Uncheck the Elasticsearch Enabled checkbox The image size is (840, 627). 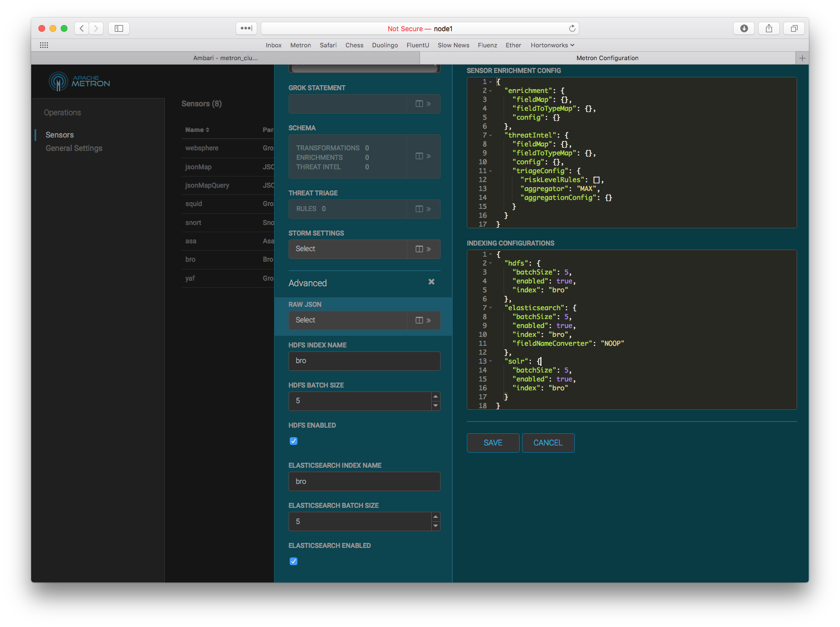[294, 561]
